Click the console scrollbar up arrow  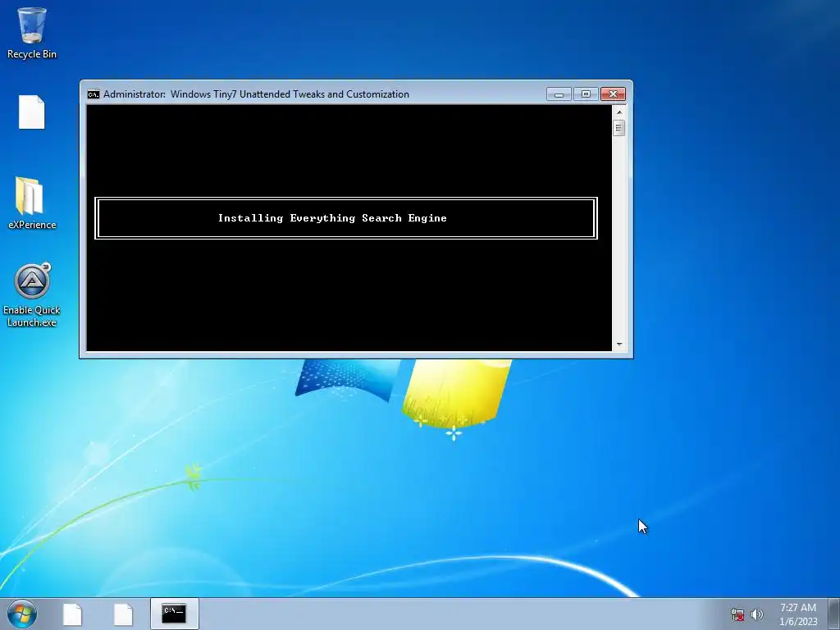tap(619, 112)
